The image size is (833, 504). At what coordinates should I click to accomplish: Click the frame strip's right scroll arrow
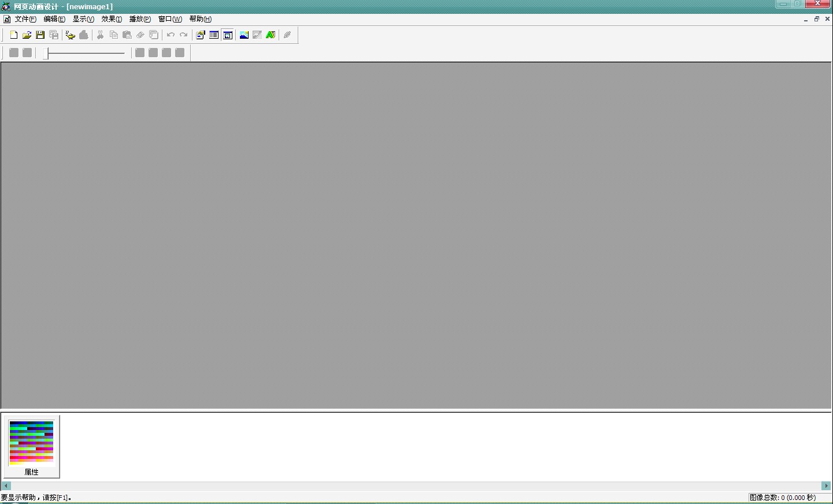click(826, 486)
